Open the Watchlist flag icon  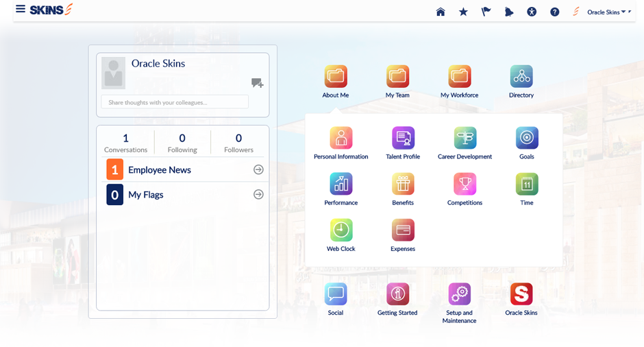(x=486, y=12)
